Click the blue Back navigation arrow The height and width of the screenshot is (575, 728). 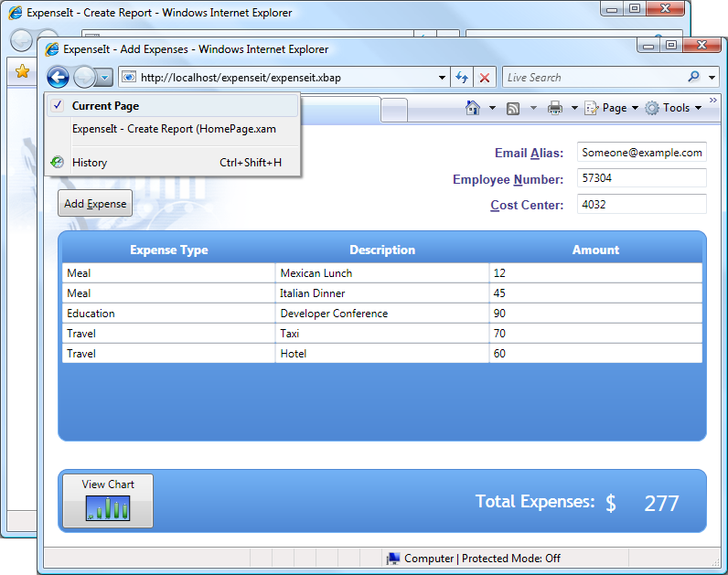click(x=58, y=78)
